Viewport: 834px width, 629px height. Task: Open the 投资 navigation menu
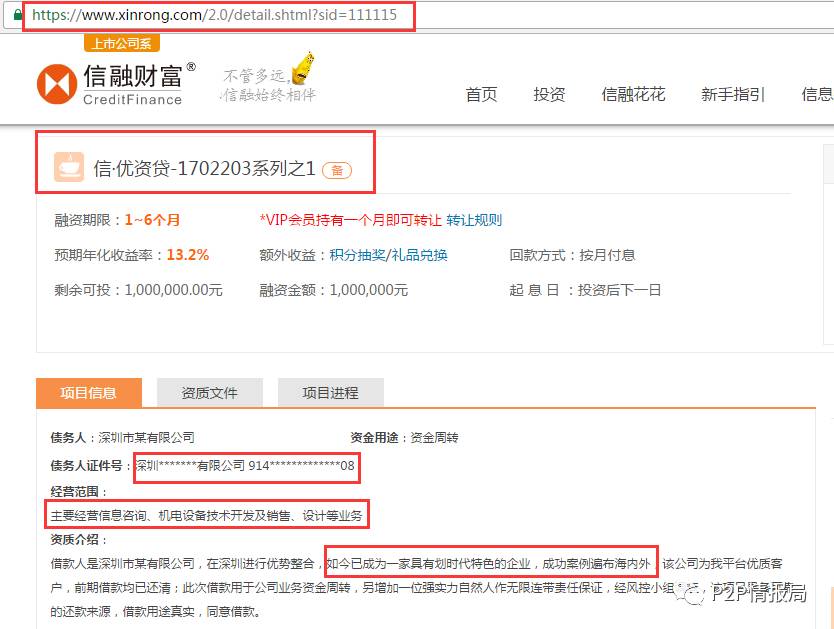point(549,95)
